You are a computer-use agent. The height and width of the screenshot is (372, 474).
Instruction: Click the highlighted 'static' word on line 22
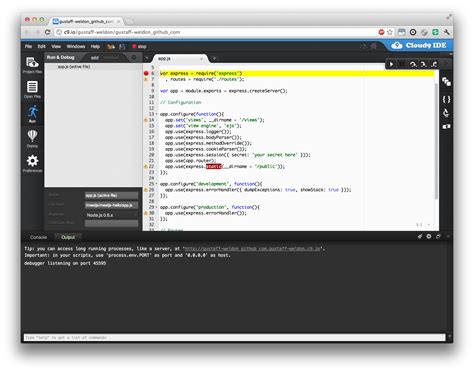214,166
